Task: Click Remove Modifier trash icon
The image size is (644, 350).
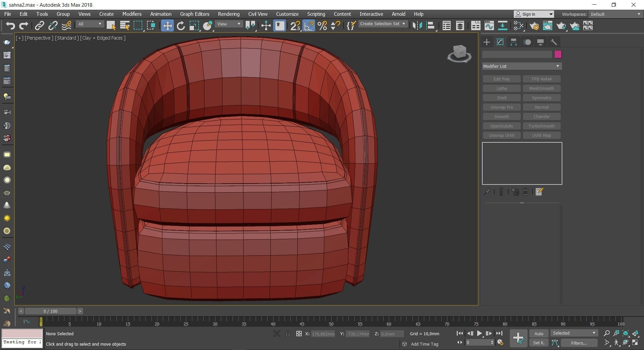Action: coord(526,192)
